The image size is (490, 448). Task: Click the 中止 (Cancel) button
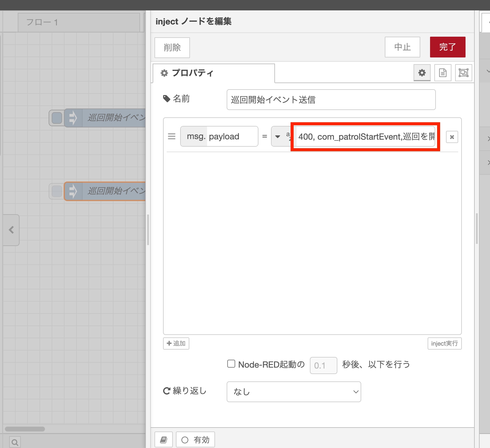(402, 47)
